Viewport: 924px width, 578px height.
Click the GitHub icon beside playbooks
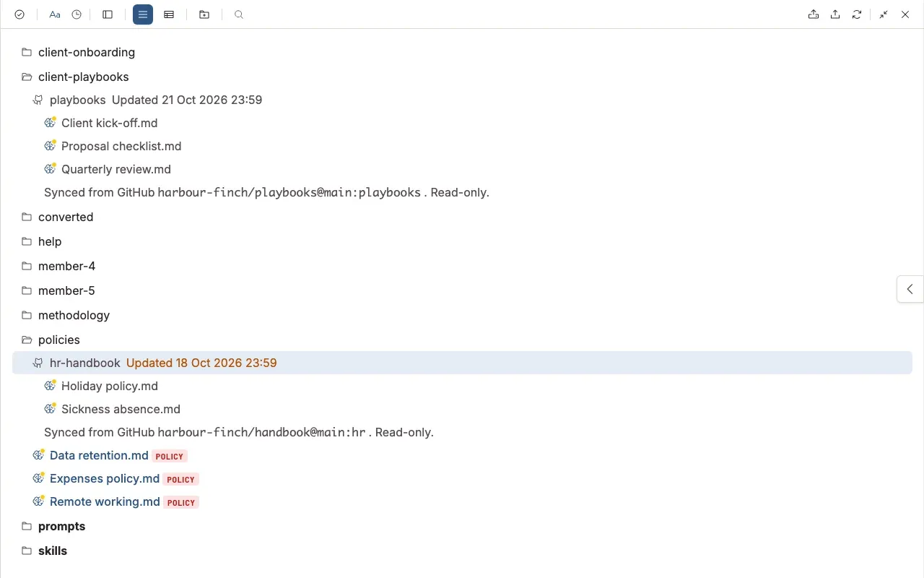pos(38,100)
